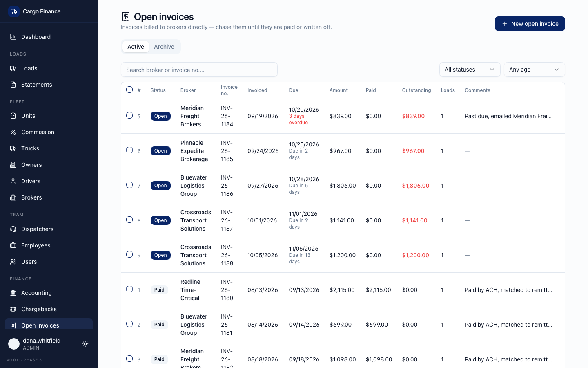Click the Chargebacks scales icon
This screenshot has width=588, height=368.
[x=13, y=309]
